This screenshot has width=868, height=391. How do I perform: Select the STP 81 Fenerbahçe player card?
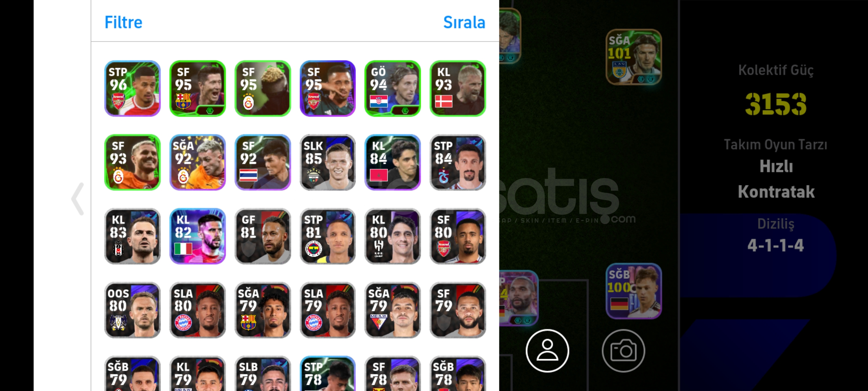click(328, 236)
